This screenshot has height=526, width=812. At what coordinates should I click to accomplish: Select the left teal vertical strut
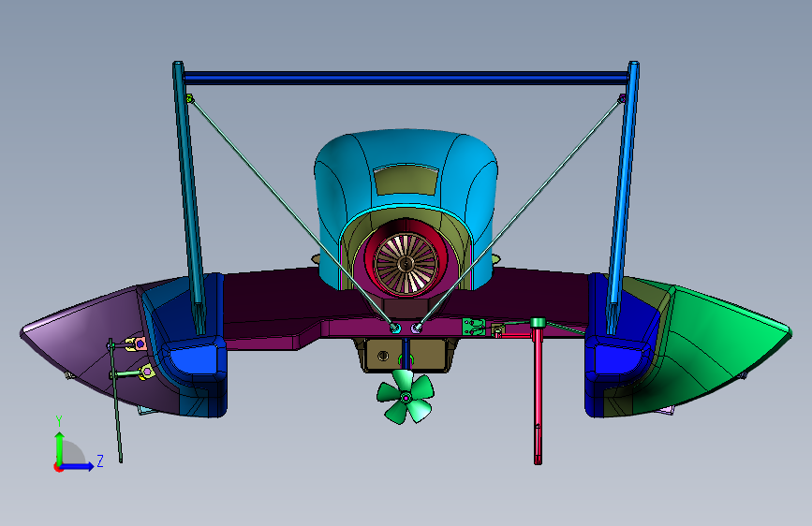(x=189, y=197)
